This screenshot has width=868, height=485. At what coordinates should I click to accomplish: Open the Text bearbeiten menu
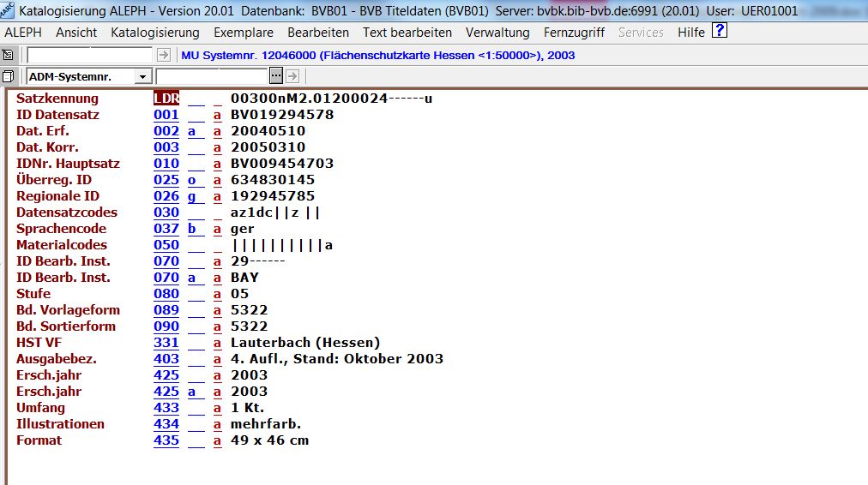pyautogui.click(x=407, y=33)
